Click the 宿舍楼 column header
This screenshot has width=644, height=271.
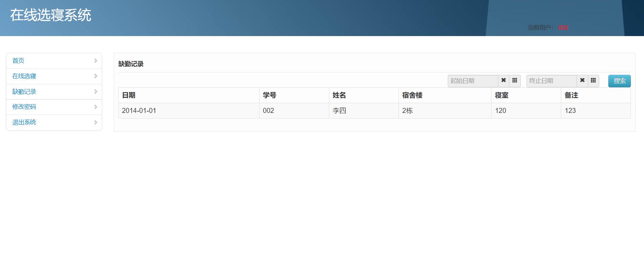(445, 95)
